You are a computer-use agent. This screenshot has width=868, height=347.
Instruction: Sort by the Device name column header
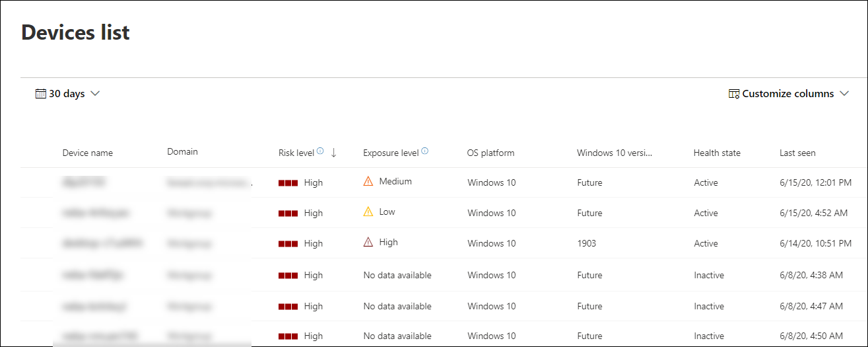tap(87, 153)
